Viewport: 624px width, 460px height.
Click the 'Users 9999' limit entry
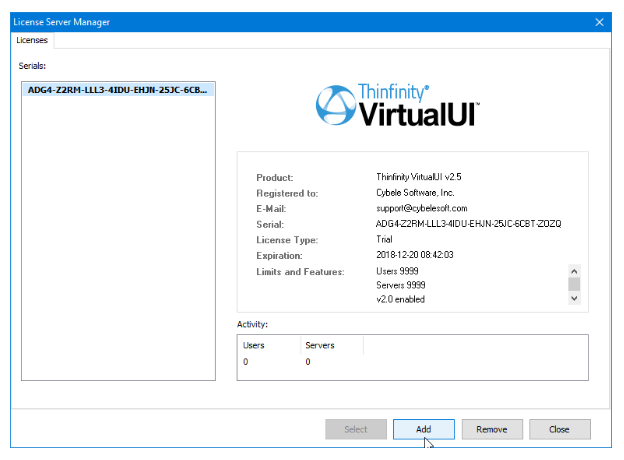coord(397,271)
